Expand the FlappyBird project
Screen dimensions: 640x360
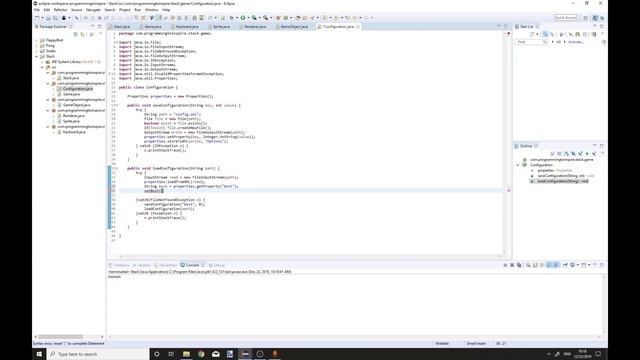37,40
